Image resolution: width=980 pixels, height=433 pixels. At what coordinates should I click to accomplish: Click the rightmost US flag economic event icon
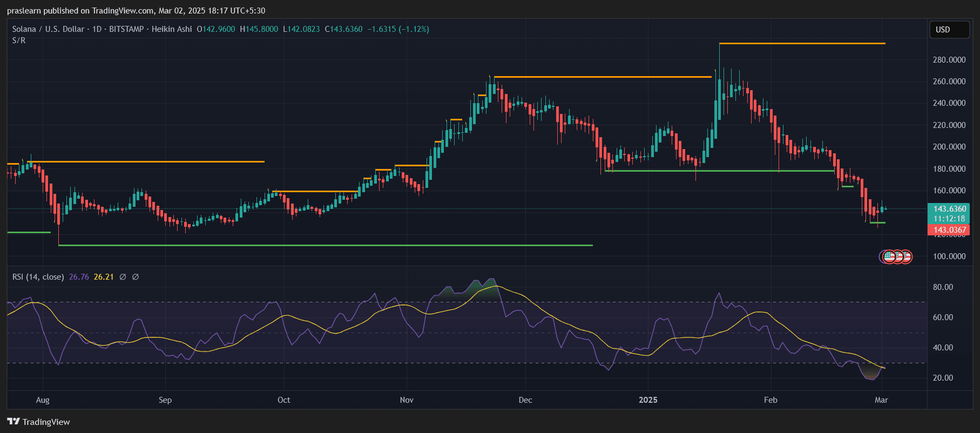coord(907,257)
